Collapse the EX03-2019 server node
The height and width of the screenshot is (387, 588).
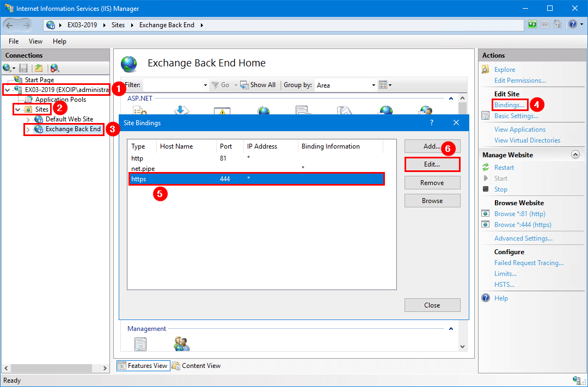(7, 90)
